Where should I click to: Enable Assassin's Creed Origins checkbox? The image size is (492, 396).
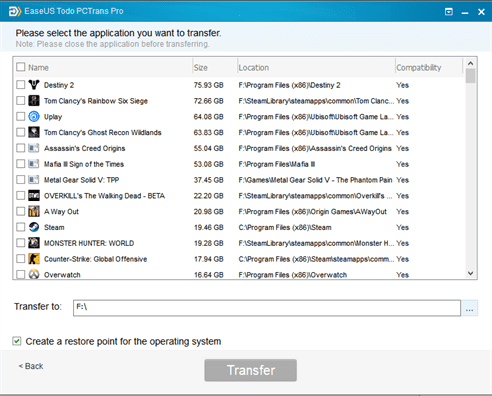(x=21, y=148)
